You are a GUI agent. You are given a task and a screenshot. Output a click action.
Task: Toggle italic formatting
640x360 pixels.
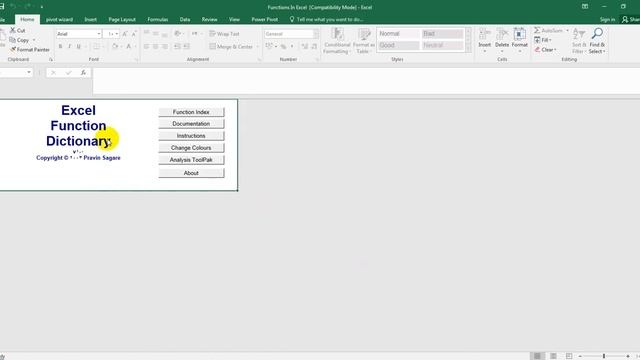click(69, 47)
